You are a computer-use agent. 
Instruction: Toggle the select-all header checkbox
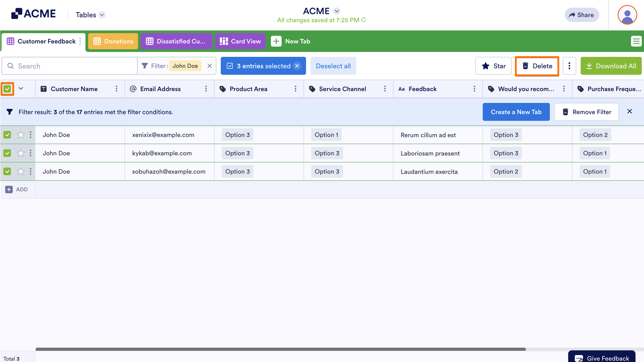(7, 89)
